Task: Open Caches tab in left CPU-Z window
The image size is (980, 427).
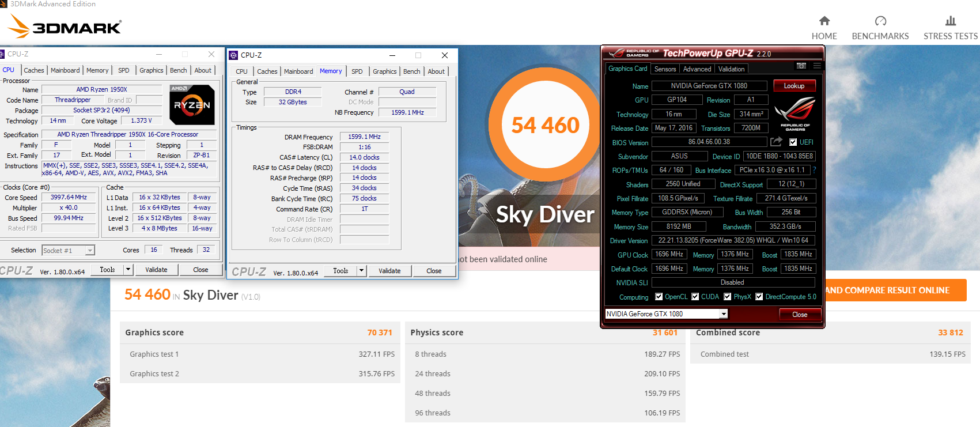Action: coord(34,70)
